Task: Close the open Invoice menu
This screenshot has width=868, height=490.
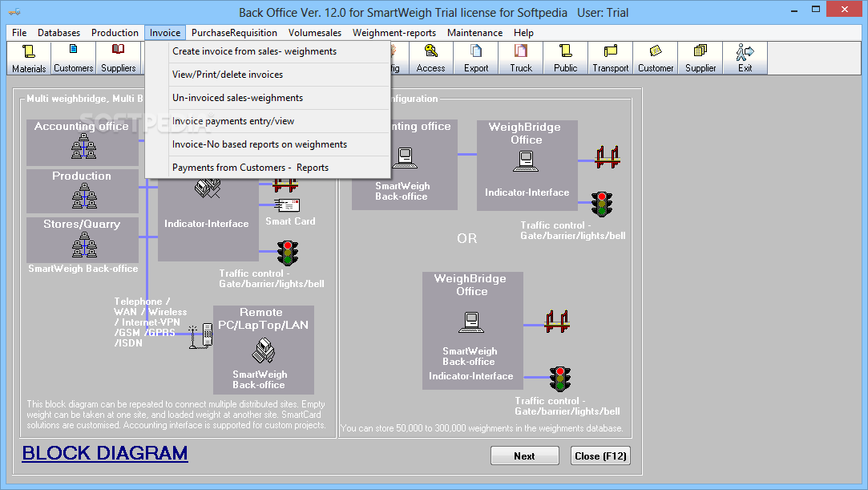Action: pyautogui.click(x=165, y=33)
